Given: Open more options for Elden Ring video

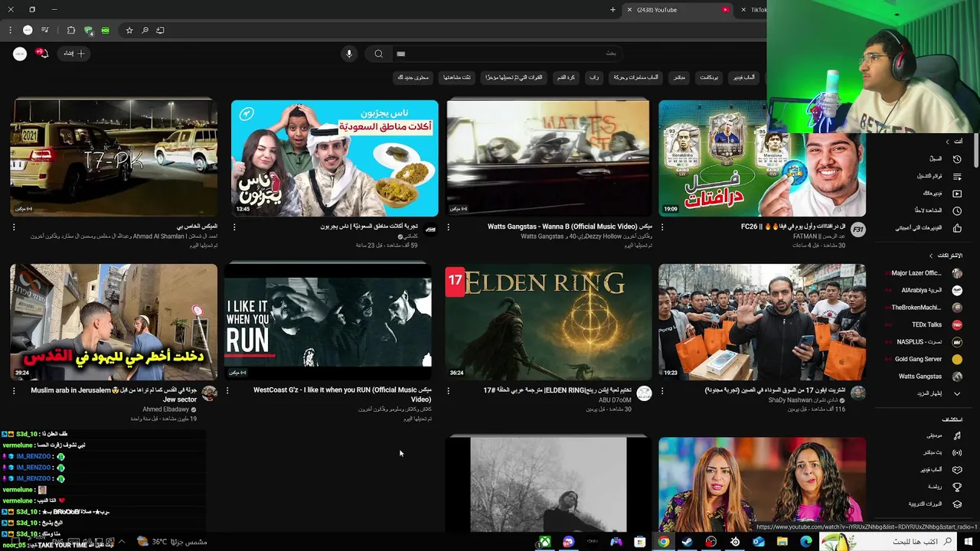Looking at the screenshot, I should (x=448, y=390).
